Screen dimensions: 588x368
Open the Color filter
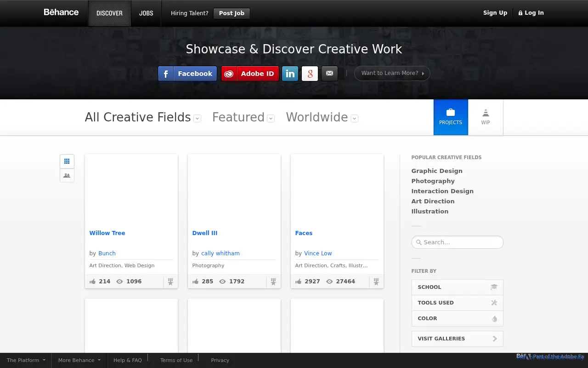(x=458, y=318)
